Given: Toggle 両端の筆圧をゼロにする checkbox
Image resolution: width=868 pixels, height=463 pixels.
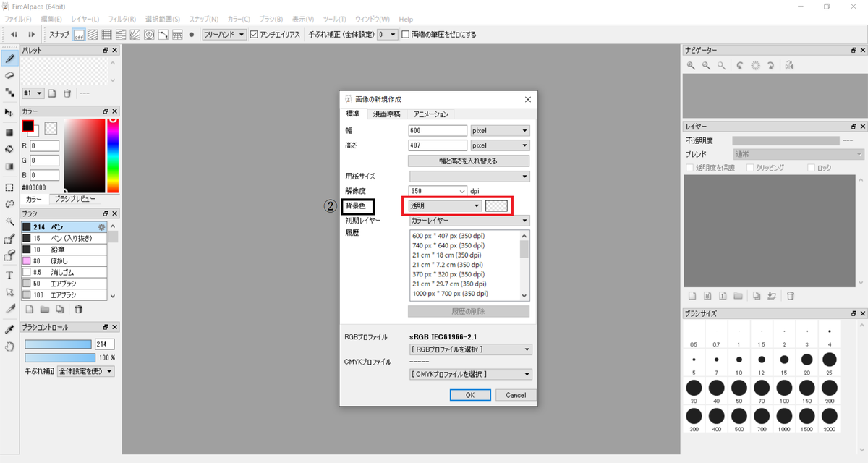Looking at the screenshot, I should (x=406, y=34).
